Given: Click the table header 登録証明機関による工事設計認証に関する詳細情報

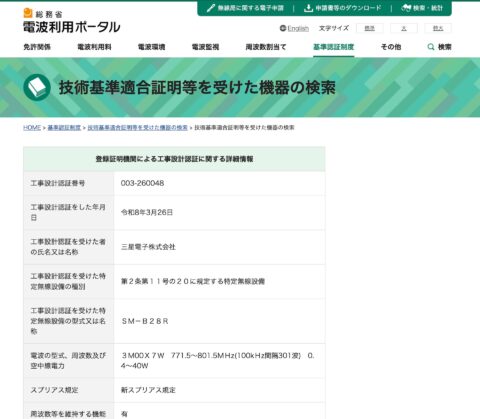Looking at the screenshot, I should click(174, 159).
